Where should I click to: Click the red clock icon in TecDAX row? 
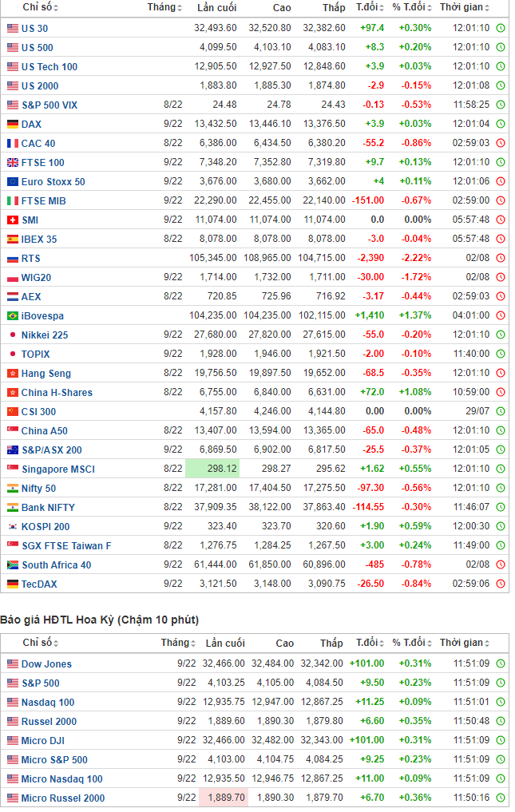pyautogui.click(x=501, y=584)
